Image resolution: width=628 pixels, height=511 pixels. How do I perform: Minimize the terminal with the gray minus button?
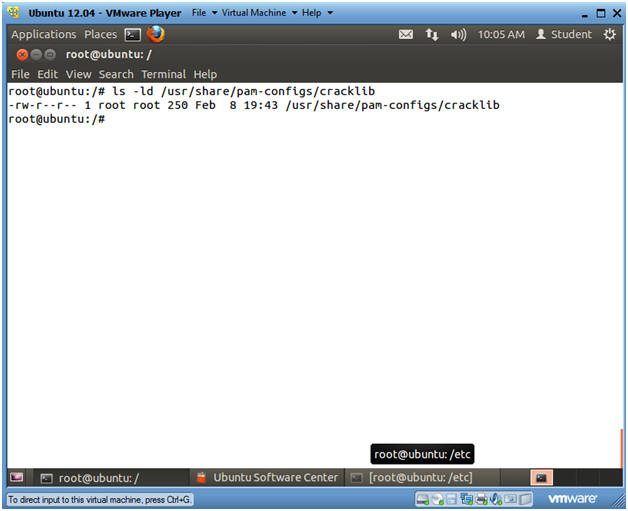click(36, 54)
